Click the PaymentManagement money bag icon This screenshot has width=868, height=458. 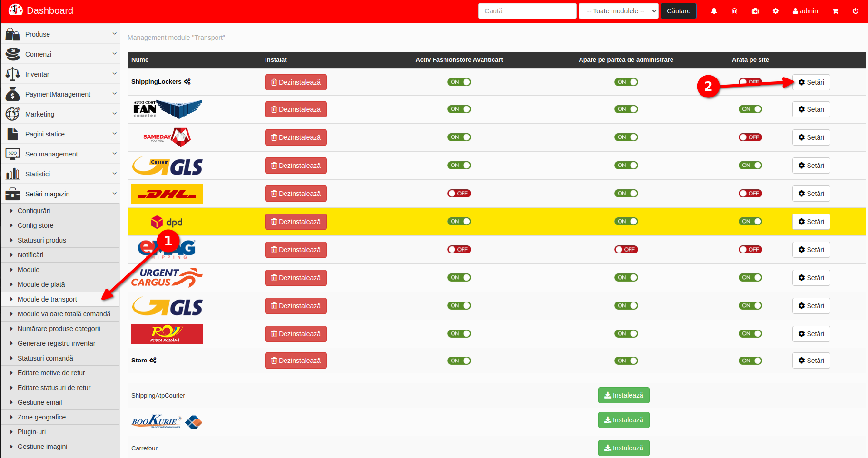[12, 94]
